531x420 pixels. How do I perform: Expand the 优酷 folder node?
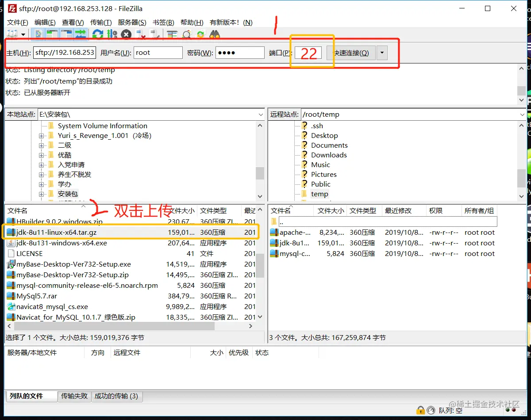click(42, 155)
